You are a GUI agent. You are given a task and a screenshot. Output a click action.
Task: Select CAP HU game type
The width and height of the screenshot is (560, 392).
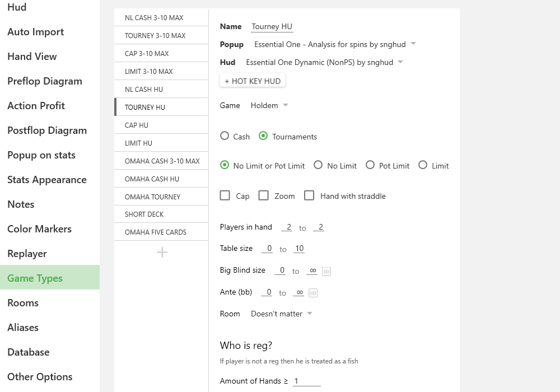point(161,125)
